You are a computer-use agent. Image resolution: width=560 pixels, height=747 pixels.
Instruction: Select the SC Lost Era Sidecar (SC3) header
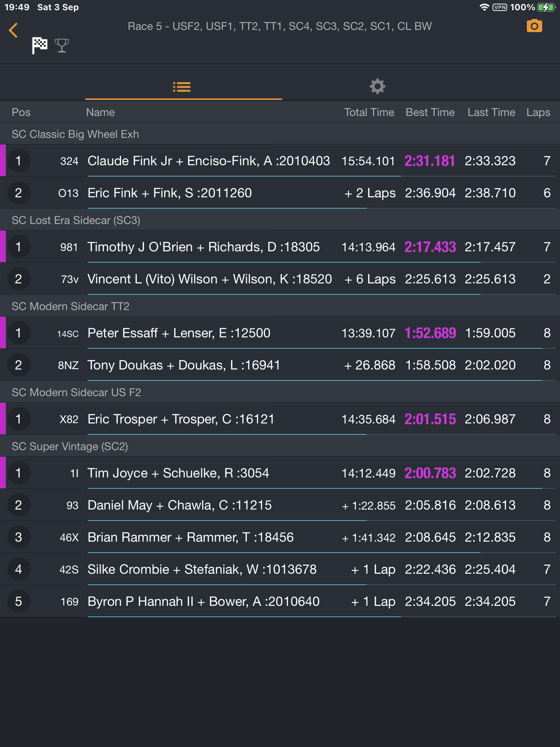(280, 220)
